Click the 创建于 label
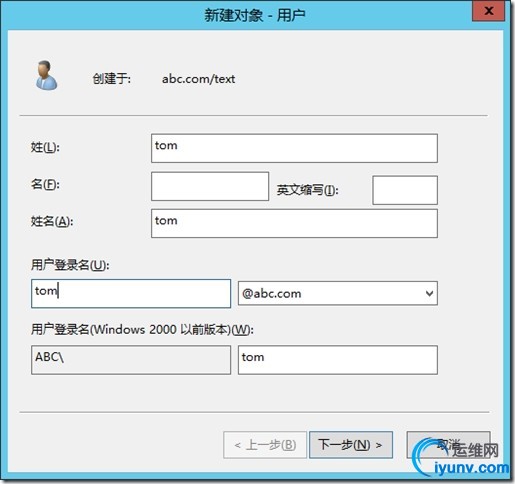The width and height of the screenshot is (515, 484). [112, 79]
